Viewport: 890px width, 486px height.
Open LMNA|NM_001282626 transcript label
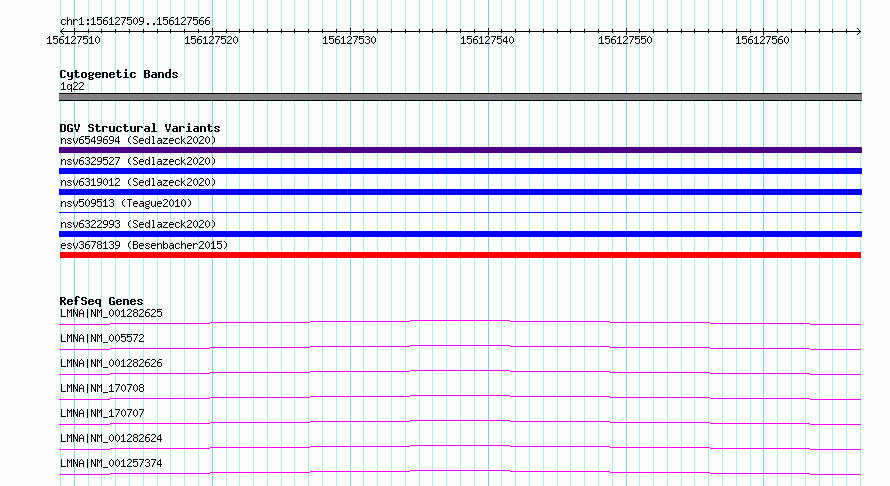tap(111, 363)
